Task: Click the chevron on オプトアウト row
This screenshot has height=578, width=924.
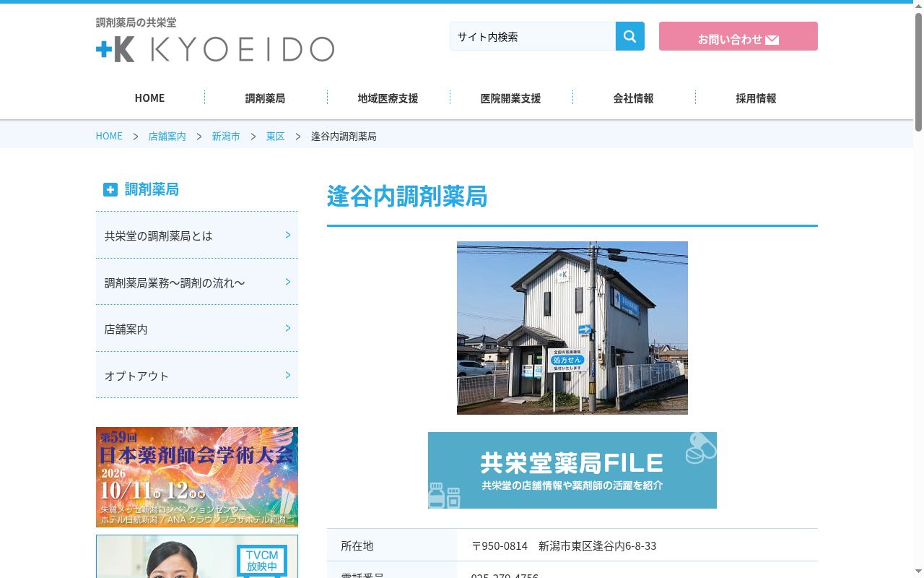Action: (287, 375)
